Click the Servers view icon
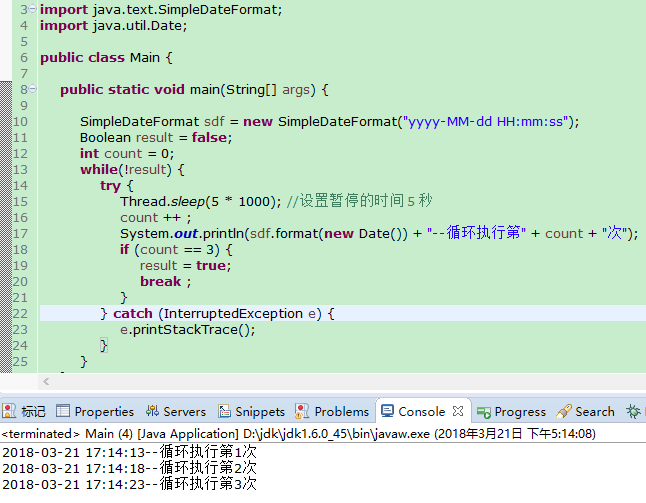This screenshot has width=646, height=503. [153, 411]
